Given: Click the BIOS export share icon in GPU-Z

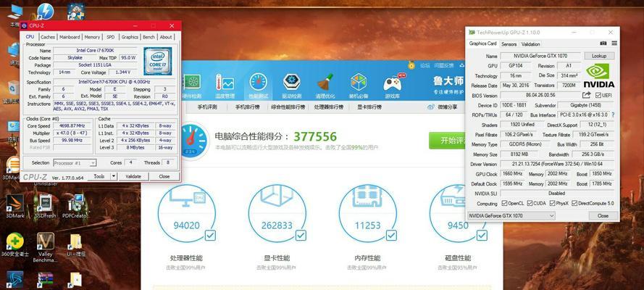Looking at the screenshot, I should click(587, 95).
